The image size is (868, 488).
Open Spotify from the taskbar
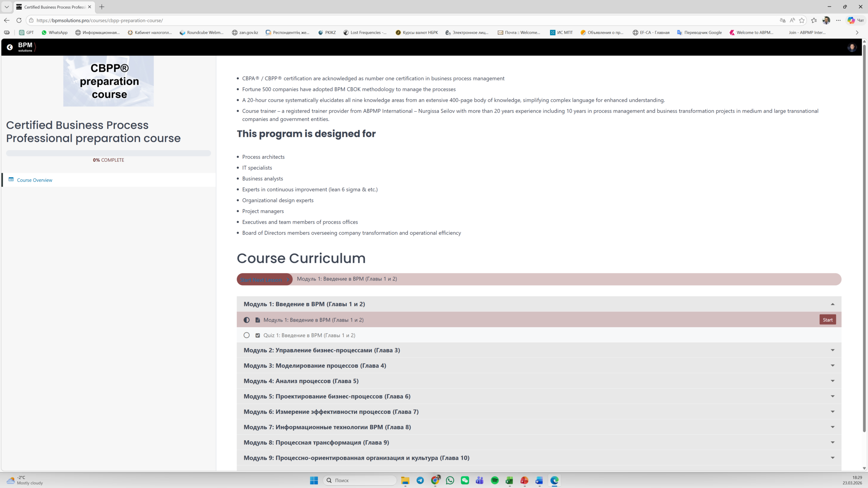[x=494, y=480]
